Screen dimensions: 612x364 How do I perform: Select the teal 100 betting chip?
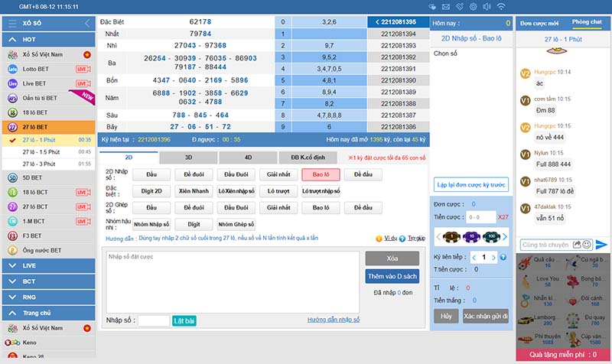pyautogui.click(x=491, y=236)
